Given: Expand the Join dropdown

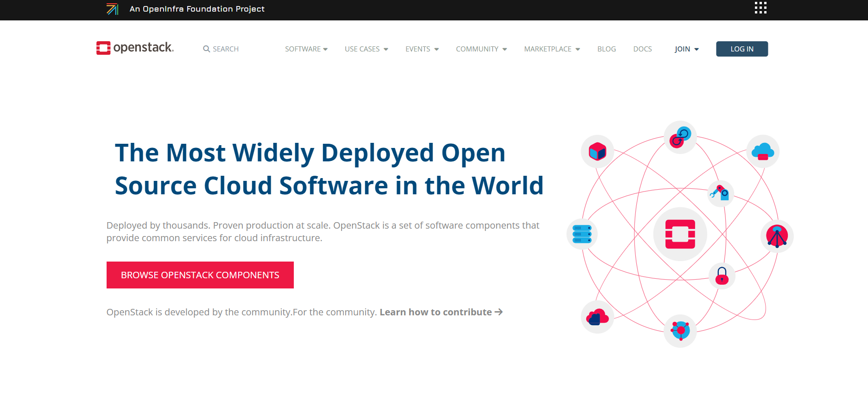Looking at the screenshot, I should point(687,49).
